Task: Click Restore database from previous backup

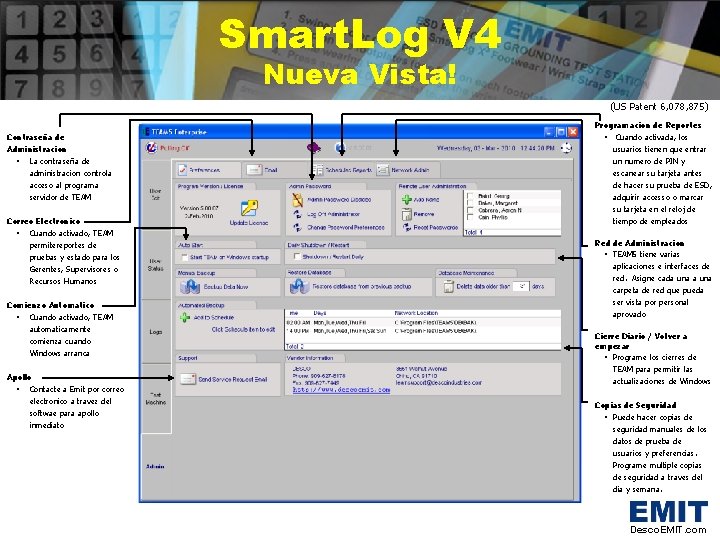Action: [x=362, y=286]
